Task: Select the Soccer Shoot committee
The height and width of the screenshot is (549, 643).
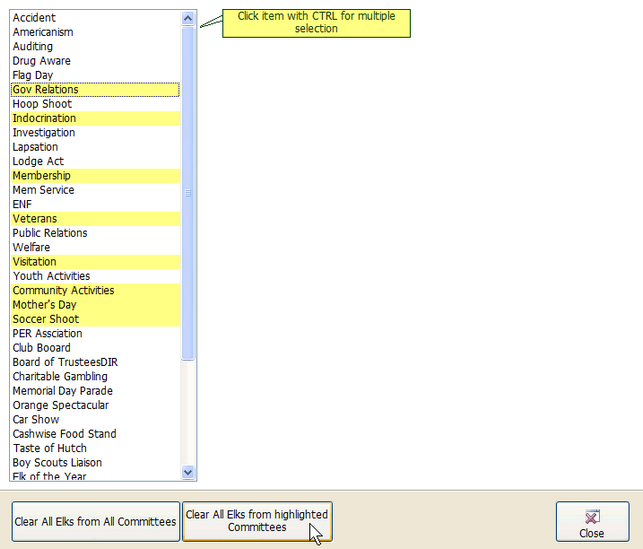Action: coord(45,319)
